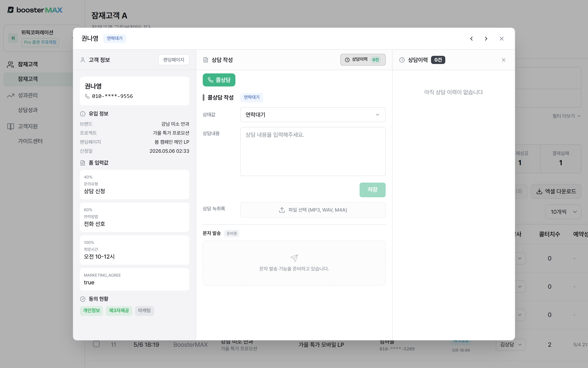The width and height of the screenshot is (588, 368).
Task: Click the 개인정보 consent tag
Action: (x=91, y=311)
